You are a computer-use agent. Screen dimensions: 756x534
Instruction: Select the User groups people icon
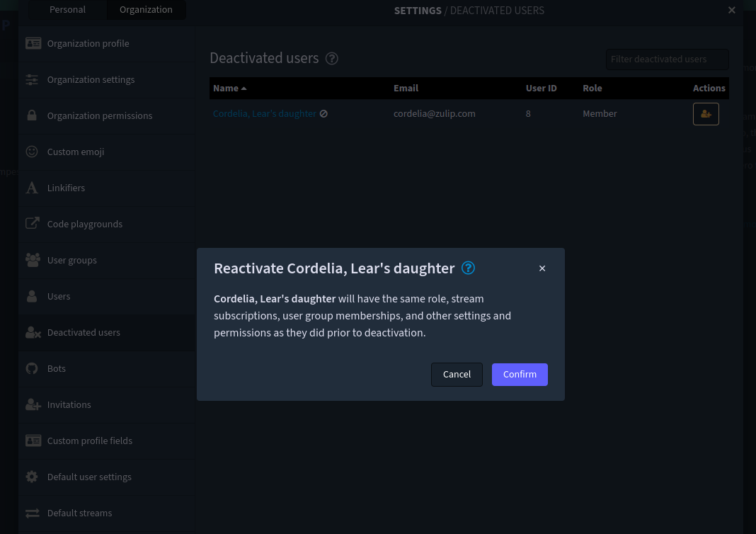33,260
